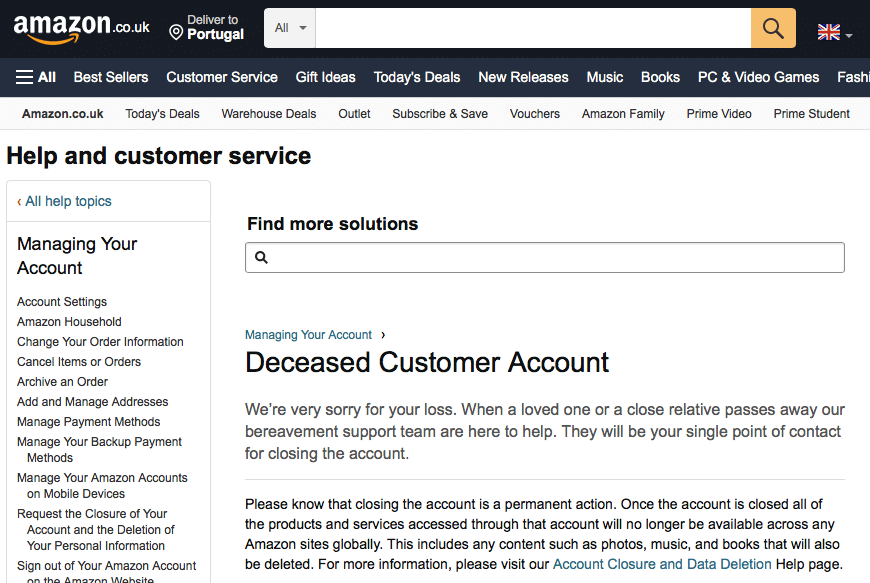Go to Customer Service in navigation

(222, 77)
